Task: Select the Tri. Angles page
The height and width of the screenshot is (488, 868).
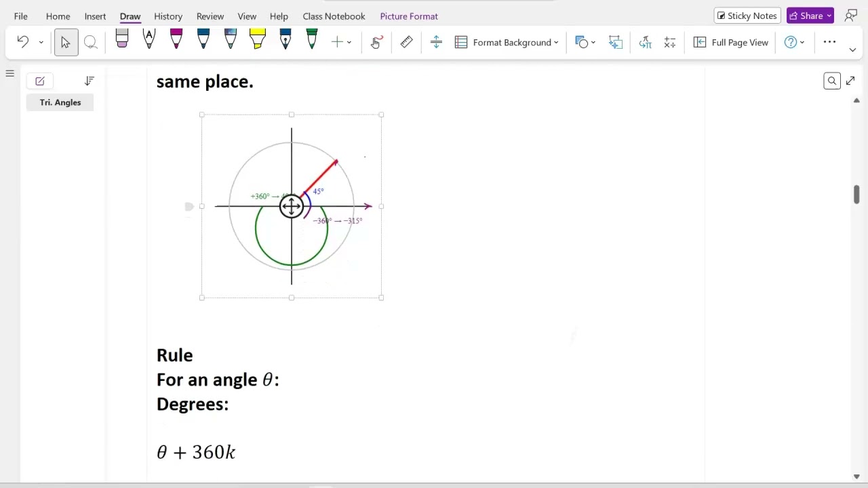Action: point(60,102)
